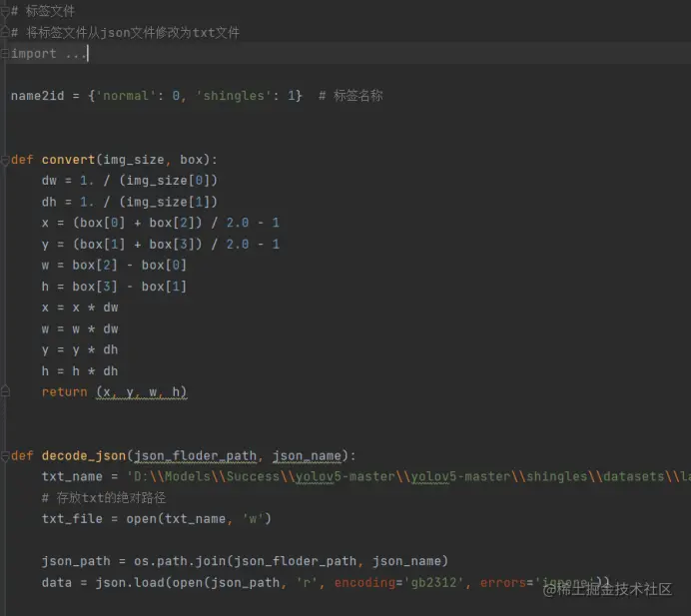The width and height of the screenshot is (691, 616).
Task: Toggle the comment block fold marker at top line
Action: [5, 11]
